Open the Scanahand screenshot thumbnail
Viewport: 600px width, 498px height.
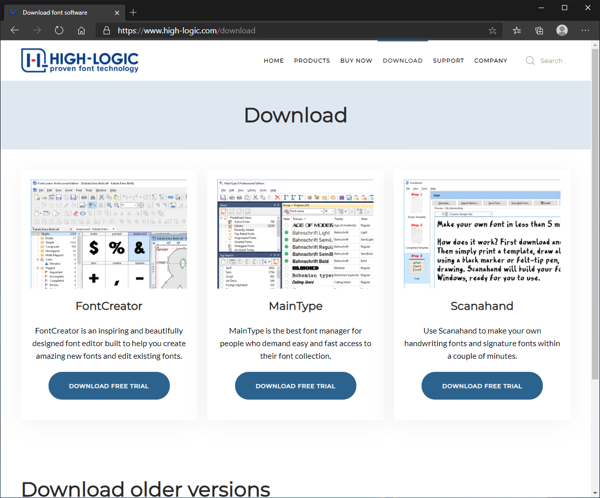482,234
